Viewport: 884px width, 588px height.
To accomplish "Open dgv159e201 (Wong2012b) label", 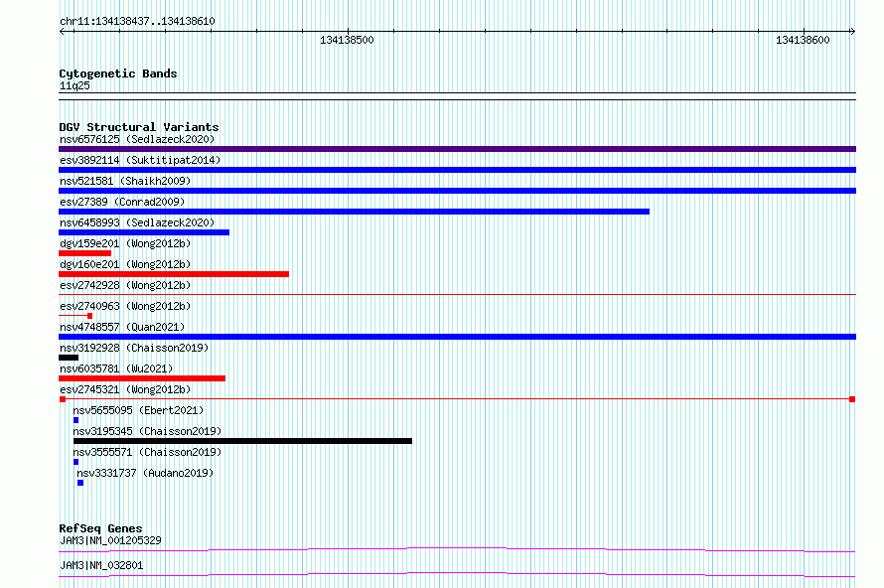I will click(x=125, y=243).
